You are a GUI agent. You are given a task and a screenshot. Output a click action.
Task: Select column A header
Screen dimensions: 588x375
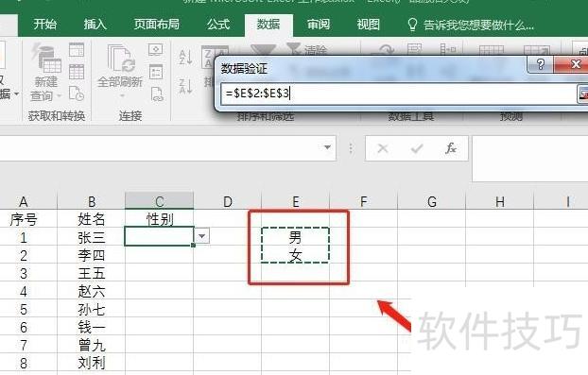[24, 201]
